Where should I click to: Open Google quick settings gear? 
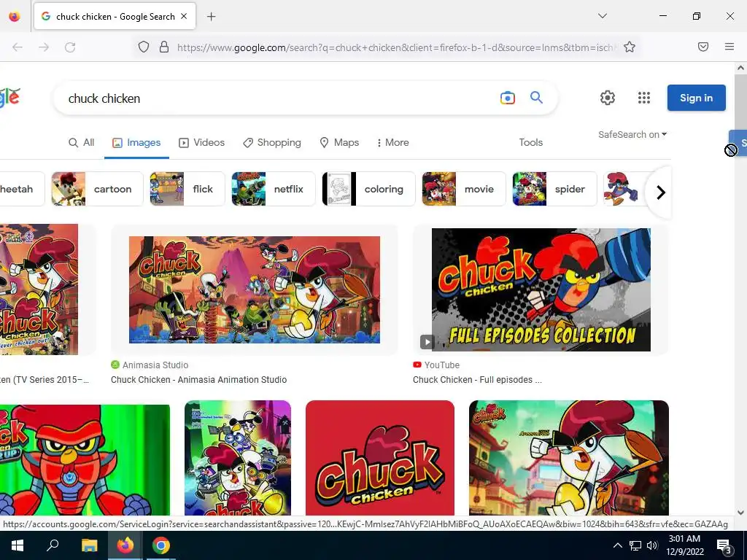(608, 98)
